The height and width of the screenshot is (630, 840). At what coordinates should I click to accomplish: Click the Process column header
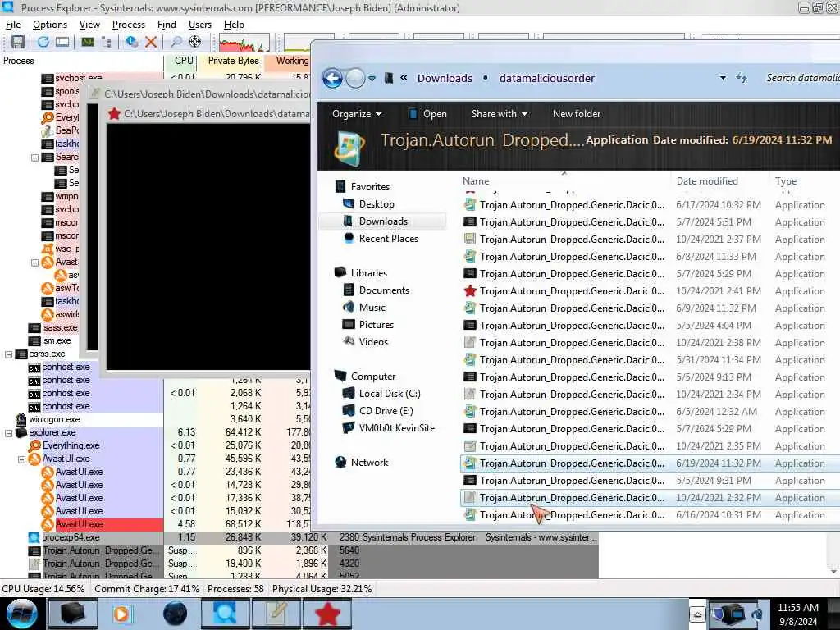pos(81,61)
